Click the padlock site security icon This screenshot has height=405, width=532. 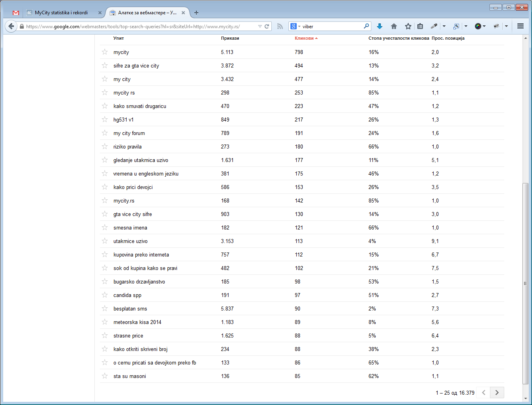point(22,27)
